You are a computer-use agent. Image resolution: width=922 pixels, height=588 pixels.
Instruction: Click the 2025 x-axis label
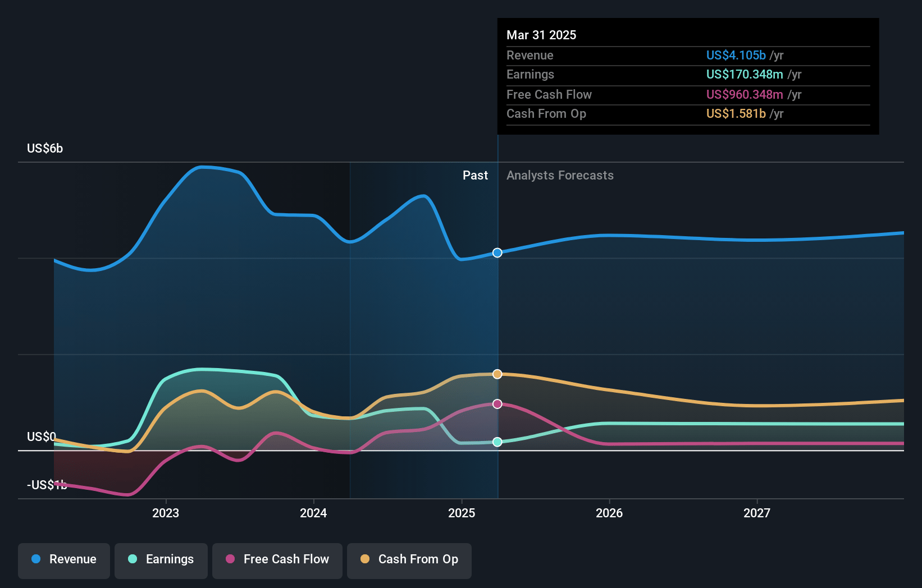pyautogui.click(x=462, y=513)
